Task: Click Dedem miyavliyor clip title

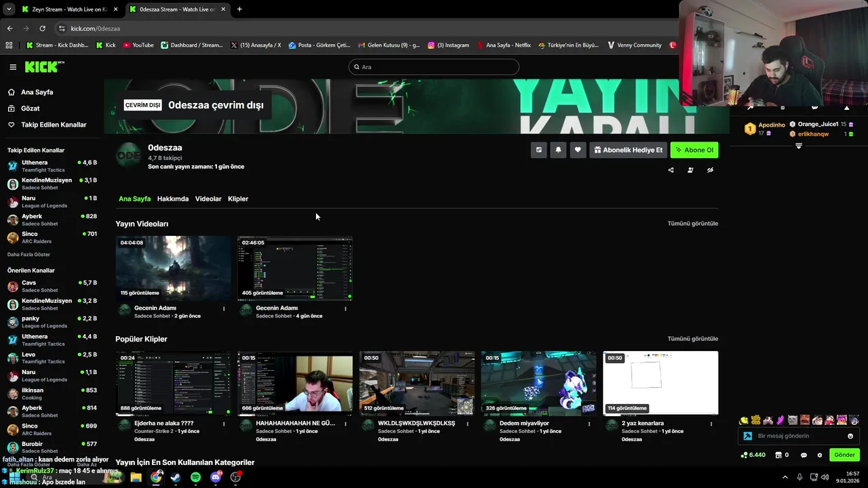Action: tap(524, 423)
